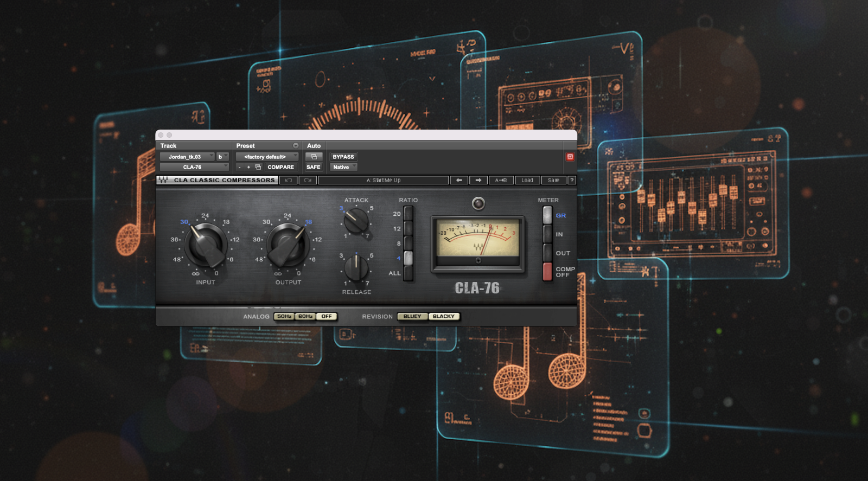Switch revision to BLUEY
868x481 pixels.
(412, 316)
